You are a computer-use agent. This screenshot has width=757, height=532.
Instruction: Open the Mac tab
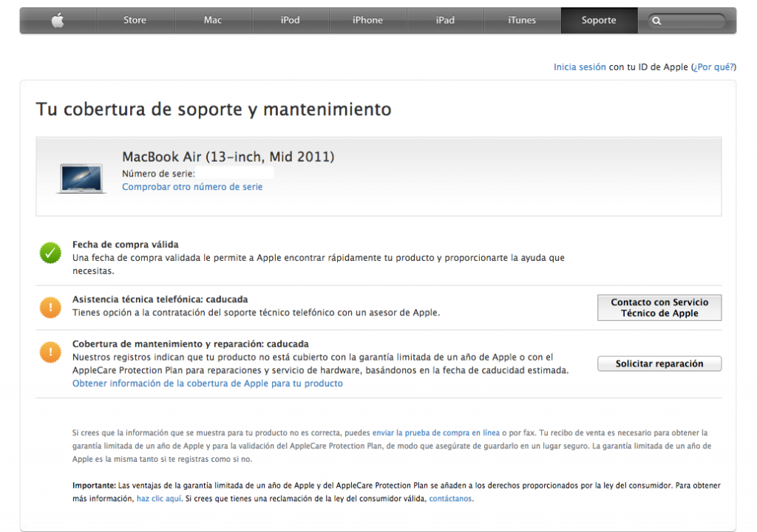coord(213,20)
